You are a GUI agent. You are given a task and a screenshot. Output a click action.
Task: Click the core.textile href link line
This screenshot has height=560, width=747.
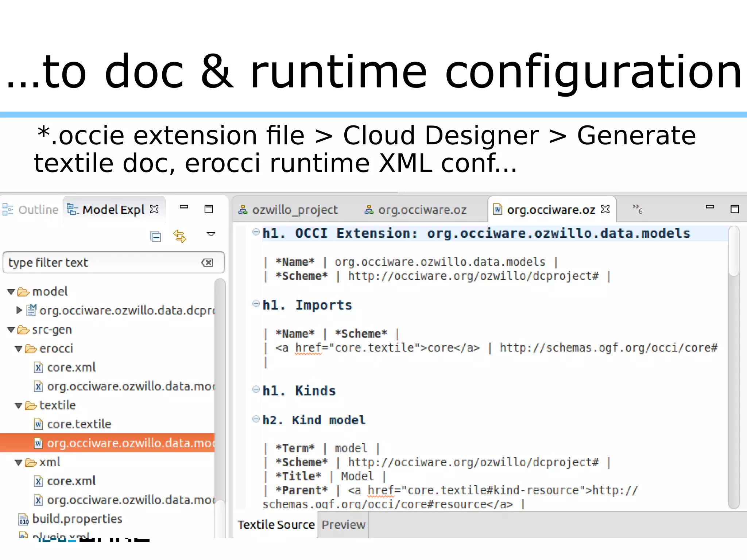pos(490,348)
